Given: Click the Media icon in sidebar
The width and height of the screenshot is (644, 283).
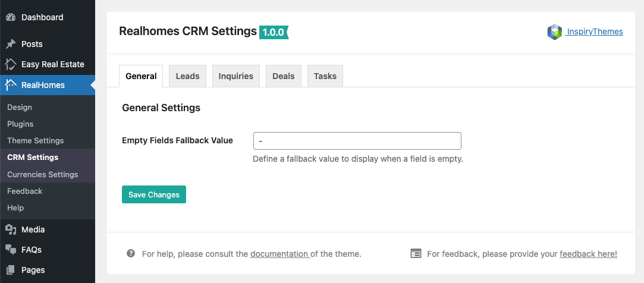Looking at the screenshot, I should click(x=11, y=229).
